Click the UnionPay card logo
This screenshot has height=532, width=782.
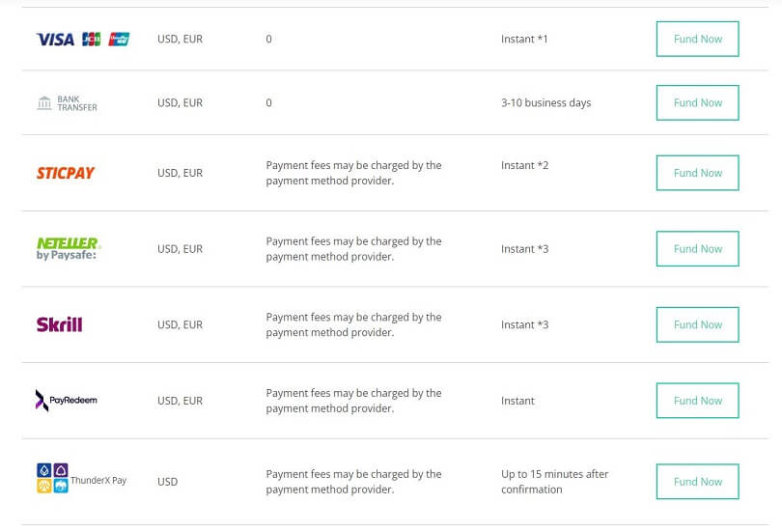tap(119, 39)
